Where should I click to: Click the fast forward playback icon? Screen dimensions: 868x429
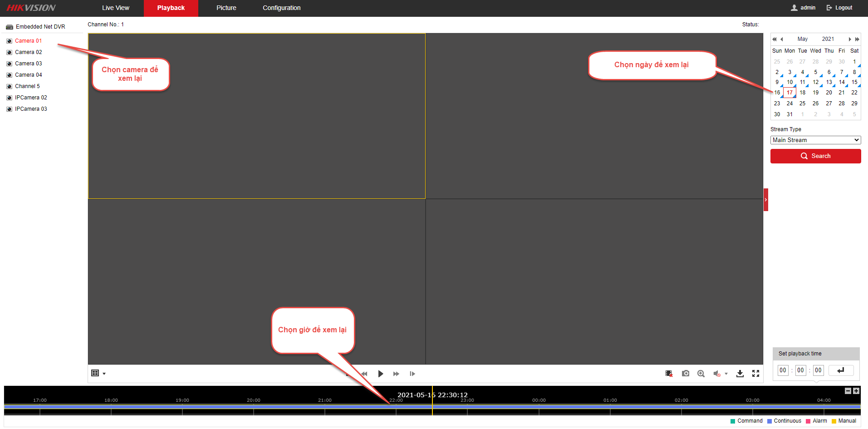coord(396,374)
